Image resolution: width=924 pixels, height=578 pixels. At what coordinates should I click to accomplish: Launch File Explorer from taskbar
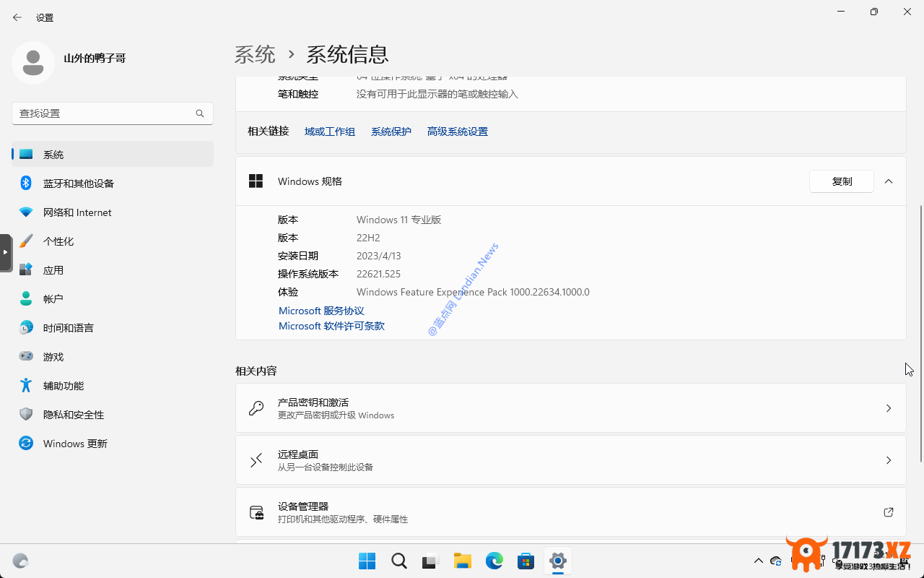click(462, 561)
